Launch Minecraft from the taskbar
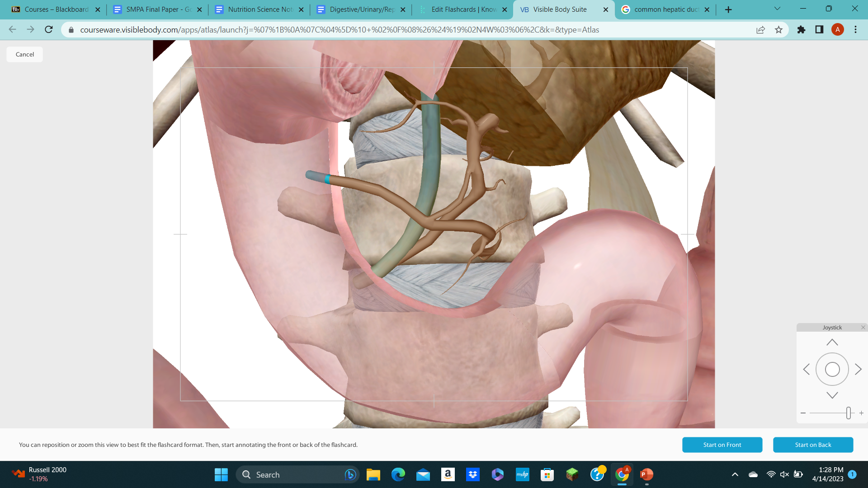This screenshot has width=868, height=488. coord(572,474)
